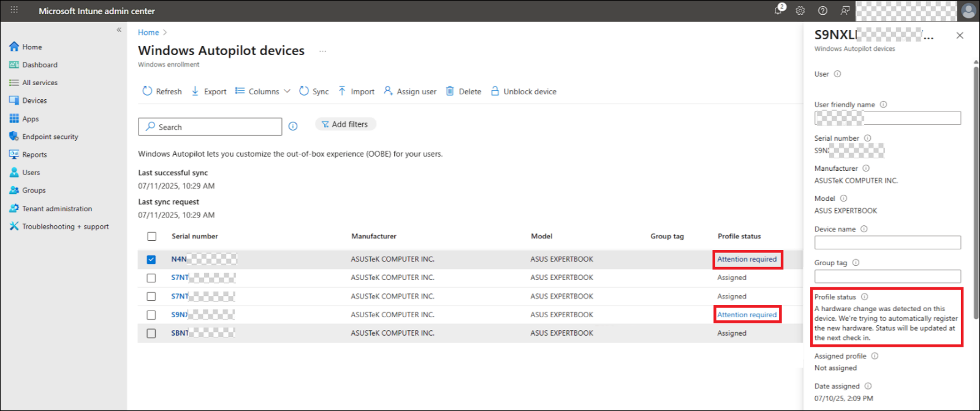
Task: Sort by Profile status column header
Action: coord(739,236)
